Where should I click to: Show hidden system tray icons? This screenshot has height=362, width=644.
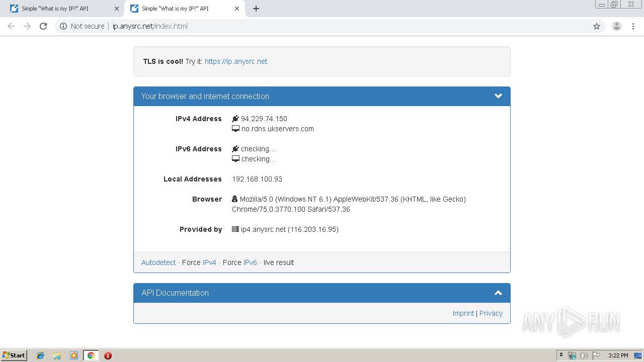point(561,355)
